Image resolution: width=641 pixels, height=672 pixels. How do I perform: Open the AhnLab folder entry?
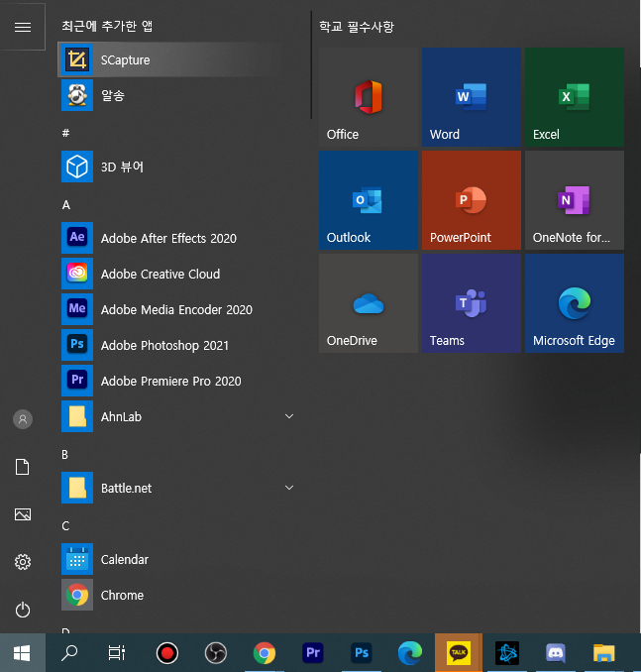point(177,416)
